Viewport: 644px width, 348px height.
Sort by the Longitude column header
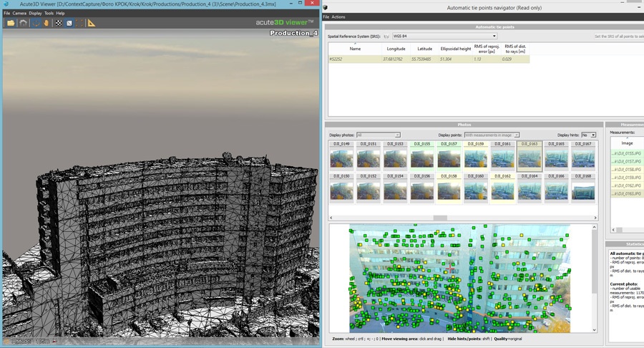coord(396,49)
